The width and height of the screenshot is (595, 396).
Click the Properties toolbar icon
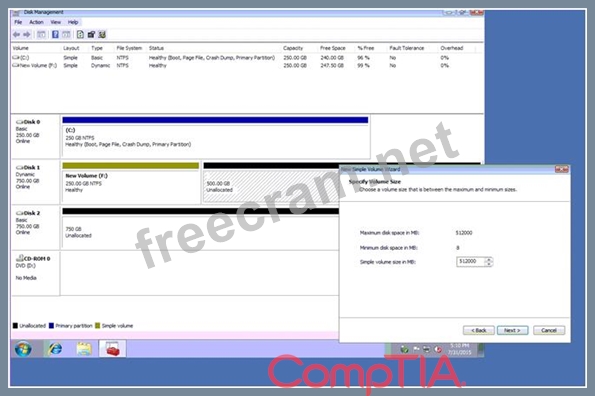91,35
